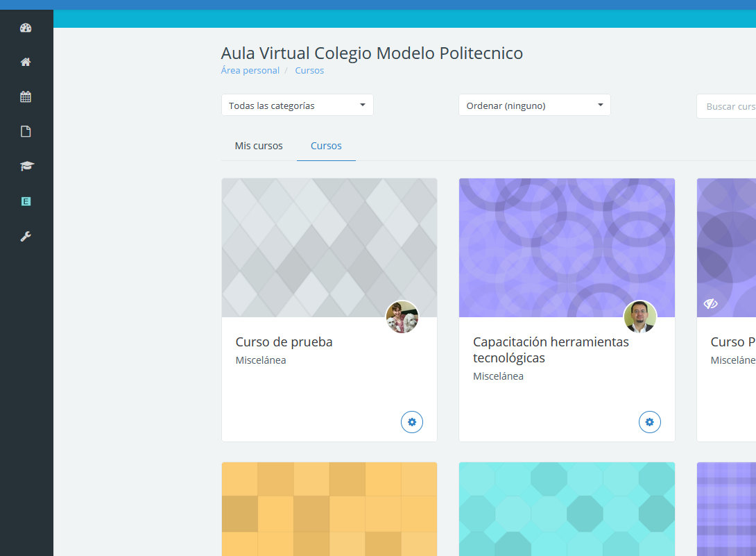
Task: Open private files document icon
Action: coord(26,131)
